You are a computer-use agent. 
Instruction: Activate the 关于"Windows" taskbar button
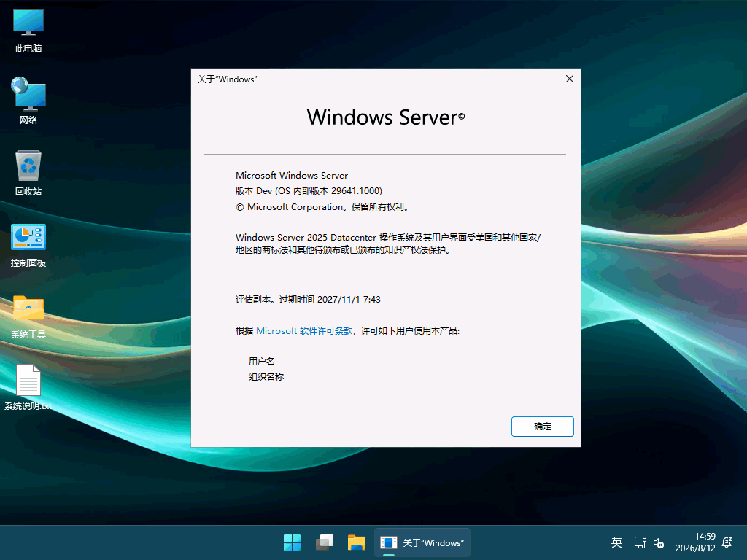[422, 542]
